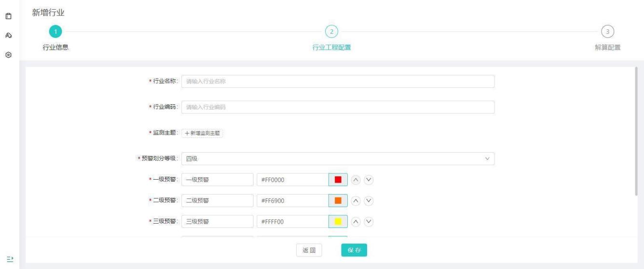
Task: Move 一级预警 down with the down arrow
Action: click(x=369, y=180)
